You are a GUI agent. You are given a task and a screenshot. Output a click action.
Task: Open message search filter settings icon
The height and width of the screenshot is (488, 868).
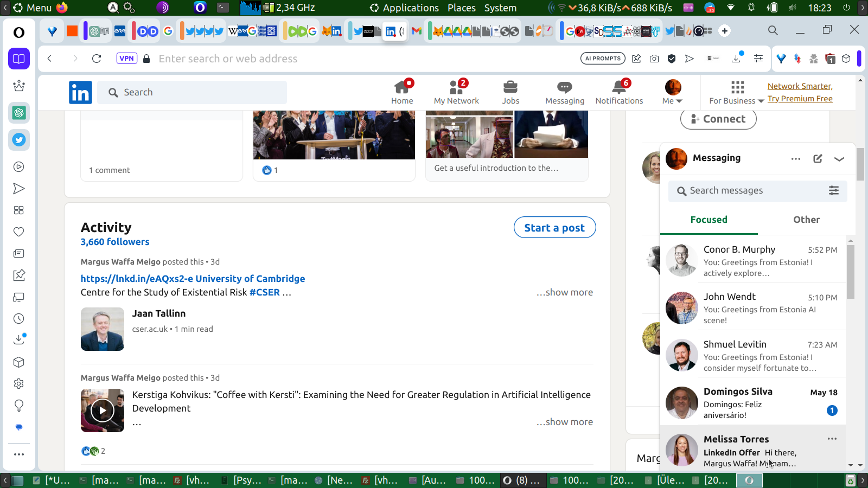point(834,190)
